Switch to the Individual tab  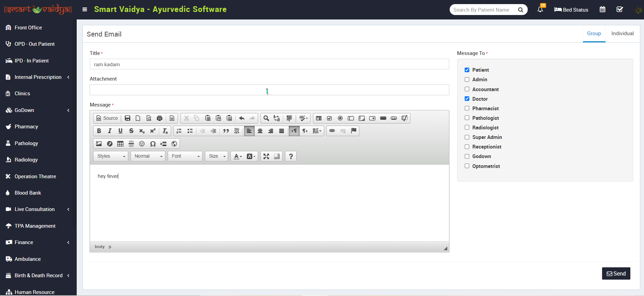622,33
